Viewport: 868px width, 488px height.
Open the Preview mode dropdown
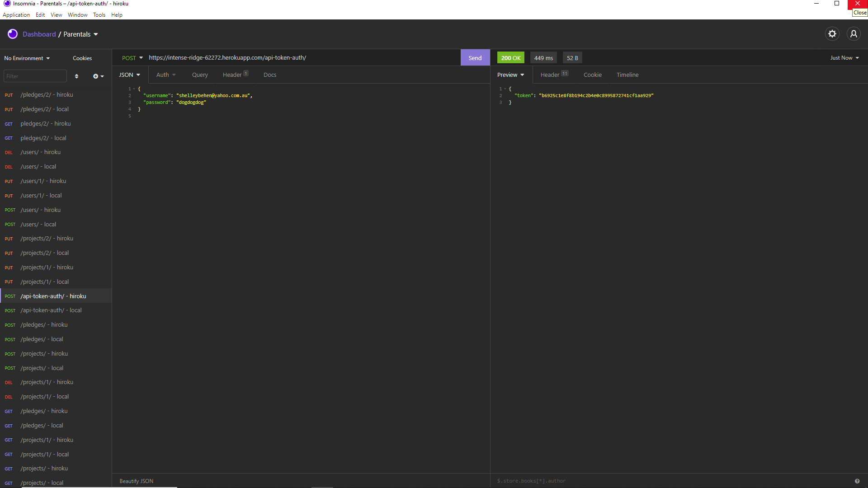(510, 75)
